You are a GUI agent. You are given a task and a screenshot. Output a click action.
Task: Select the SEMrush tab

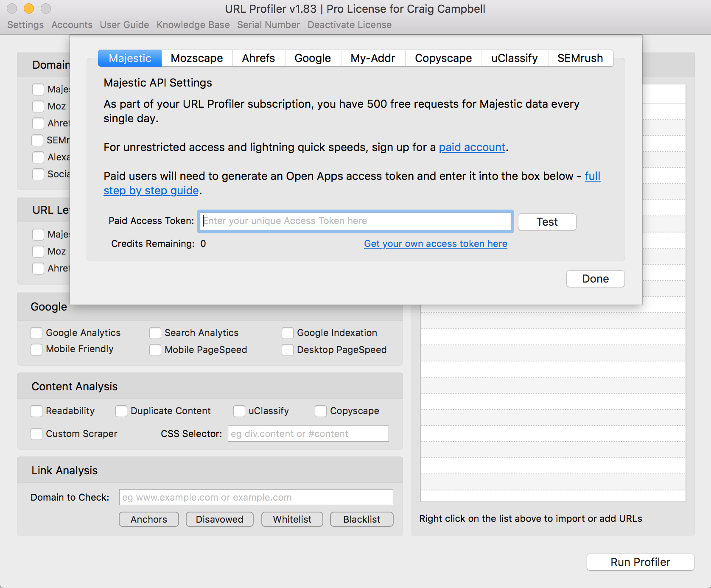(x=580, y=58)
